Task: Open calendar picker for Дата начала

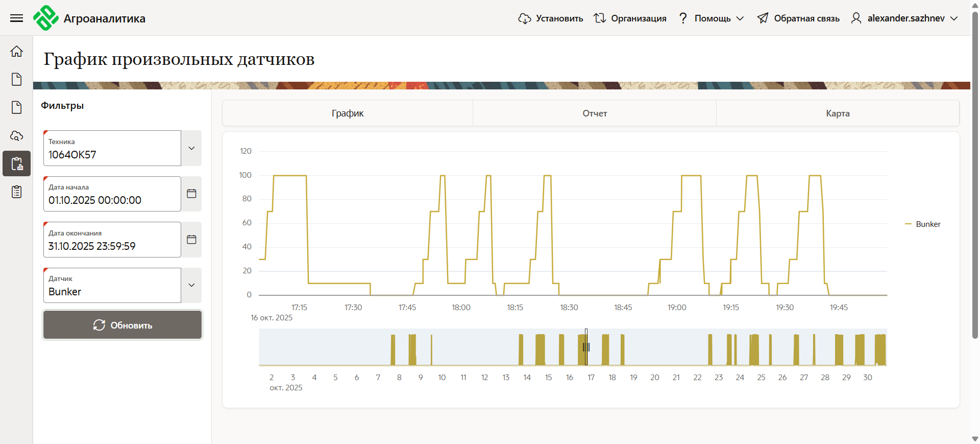Action: (x=191, y=194)
